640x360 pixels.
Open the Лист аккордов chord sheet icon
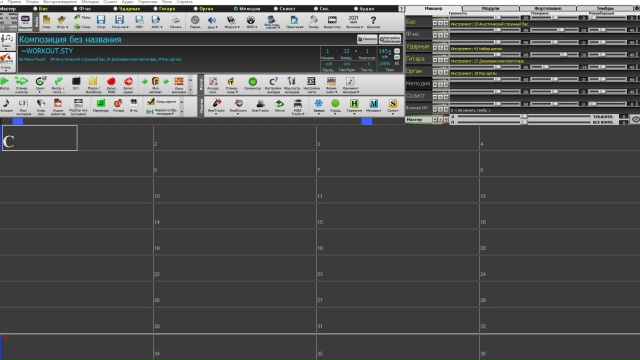click(x=23, y=106)
